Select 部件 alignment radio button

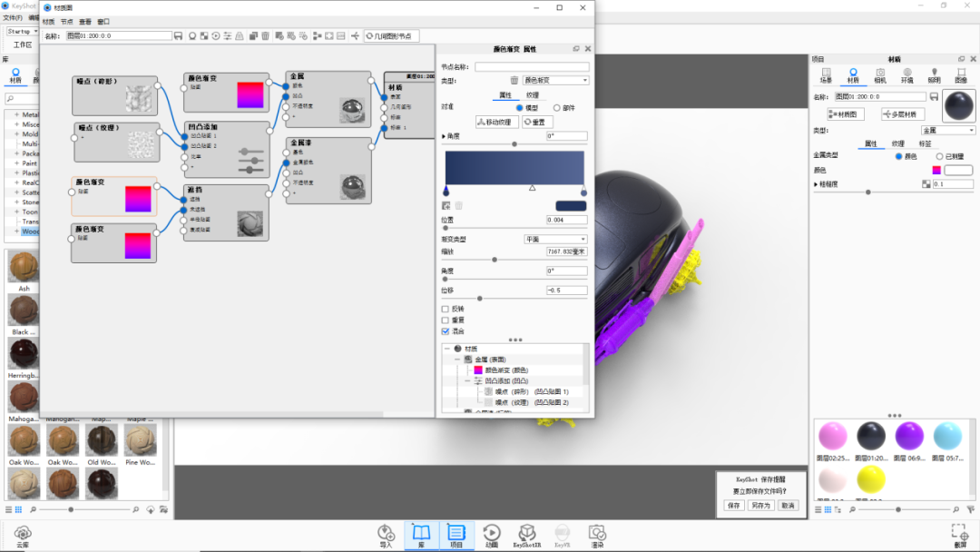pyautogui.click(x=557, y=108)
